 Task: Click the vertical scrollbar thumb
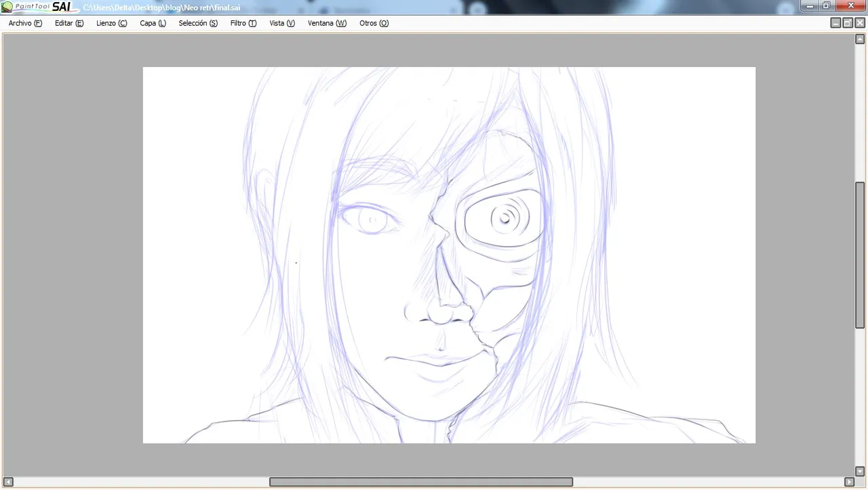point(860,255)
